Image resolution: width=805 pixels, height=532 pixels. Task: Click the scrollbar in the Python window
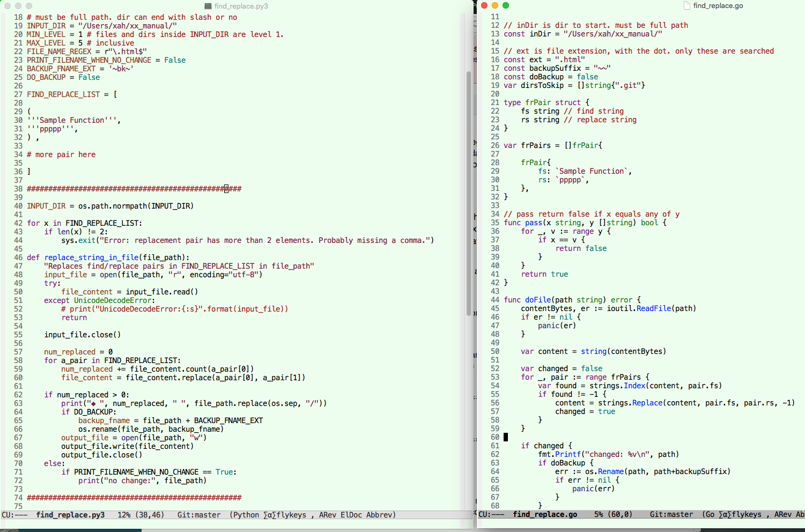[x=469, y=193]
